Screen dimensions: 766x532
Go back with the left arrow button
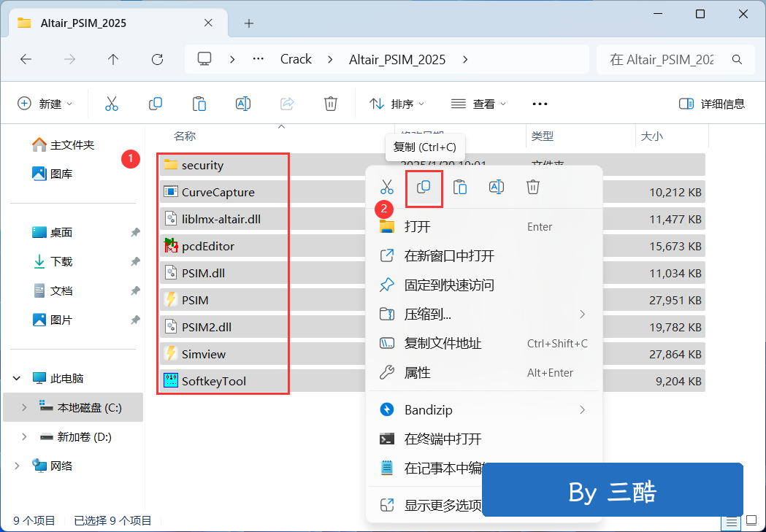26,60
